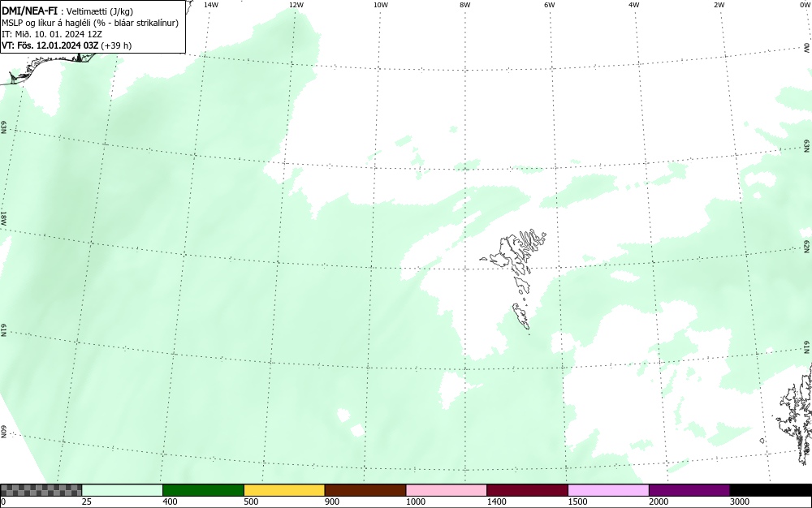This screenshot has height=508, width=812.
Task: Click the legend value 900
Action: point(332,502)
